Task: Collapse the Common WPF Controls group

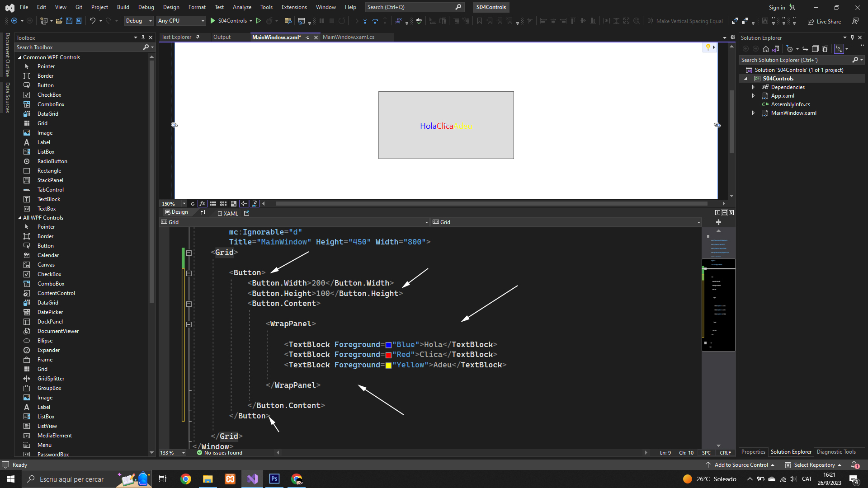Action: tap(19, 57)
